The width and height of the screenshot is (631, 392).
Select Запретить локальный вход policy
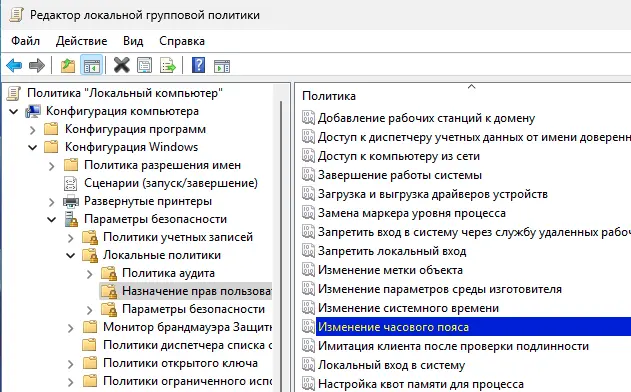click(x=392, y=251)
